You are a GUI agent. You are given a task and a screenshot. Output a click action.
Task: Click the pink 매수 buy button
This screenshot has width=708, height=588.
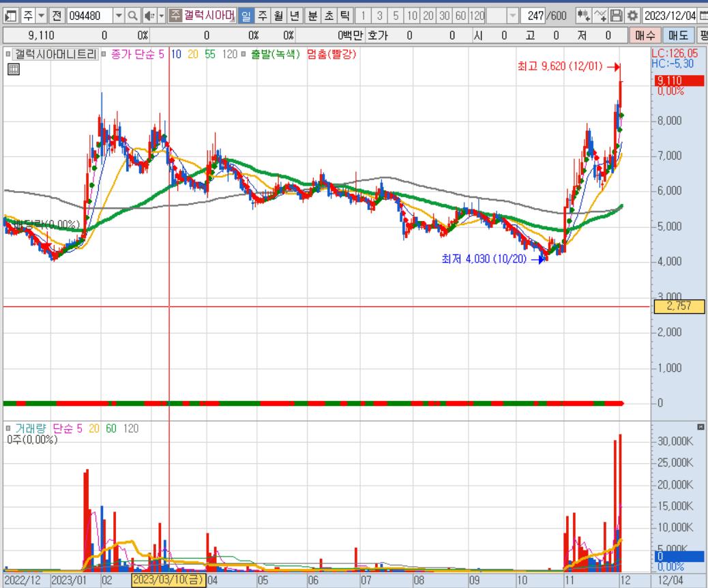645,35
